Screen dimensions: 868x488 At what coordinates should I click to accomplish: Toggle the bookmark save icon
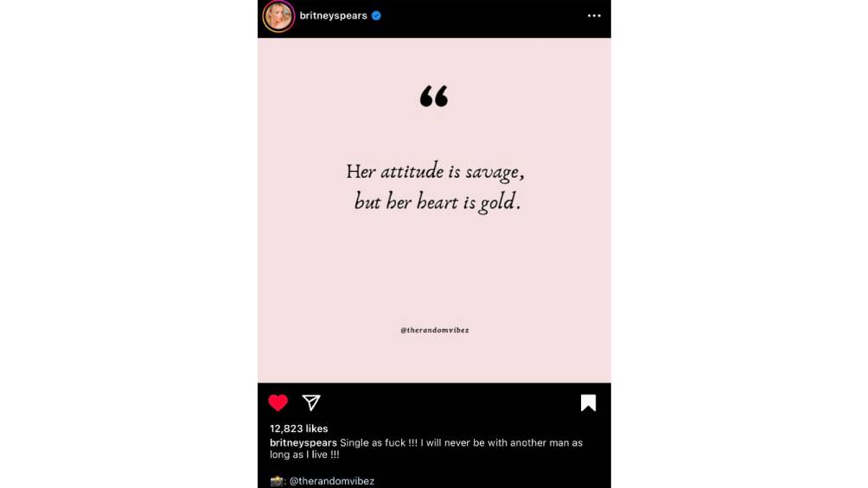[588, 402]
